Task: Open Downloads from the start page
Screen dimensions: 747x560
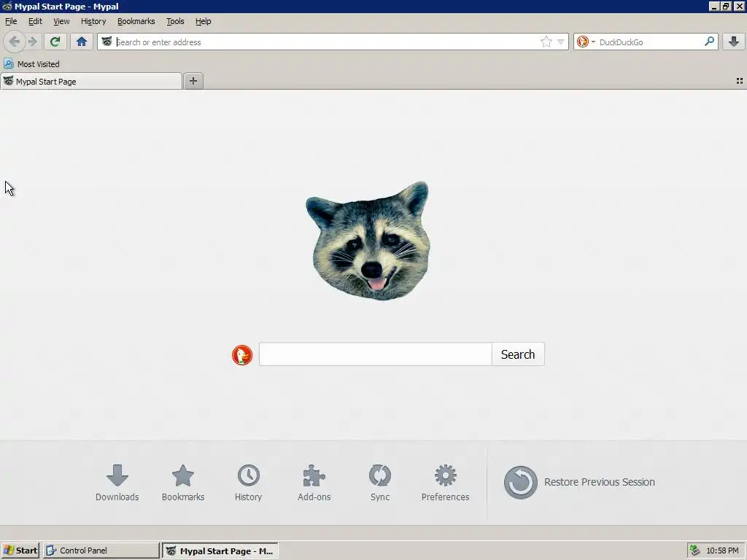Action: 117,483
